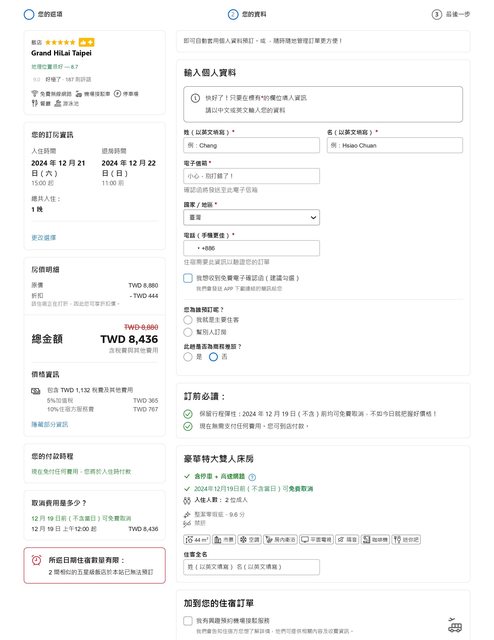Go to step 1 your selection
Viewport: 494px width, 640px height.
pyautogui.click(x=43, y=14)
